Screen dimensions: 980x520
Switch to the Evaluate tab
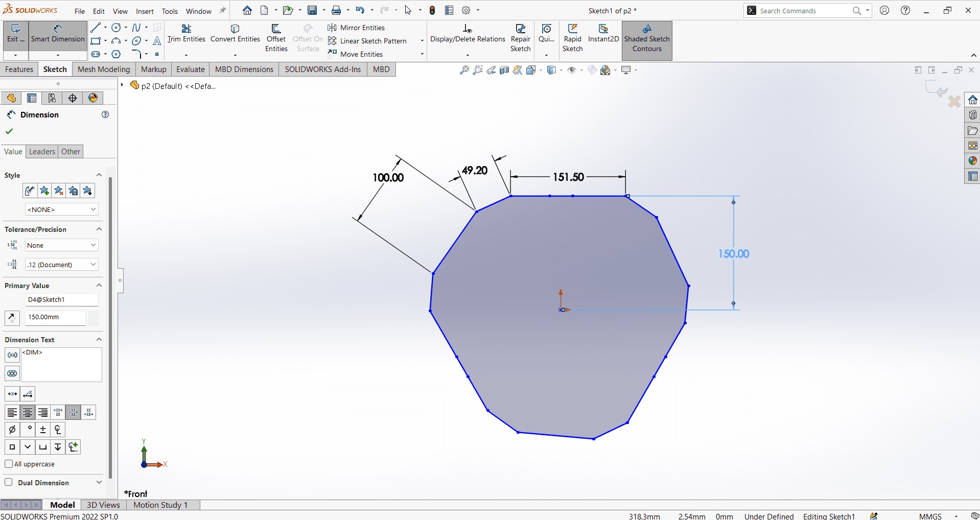click(191, 69)
